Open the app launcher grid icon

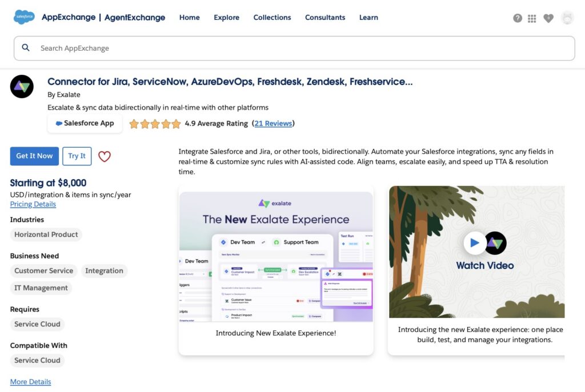pyautogui.click(x=532, y=18)
